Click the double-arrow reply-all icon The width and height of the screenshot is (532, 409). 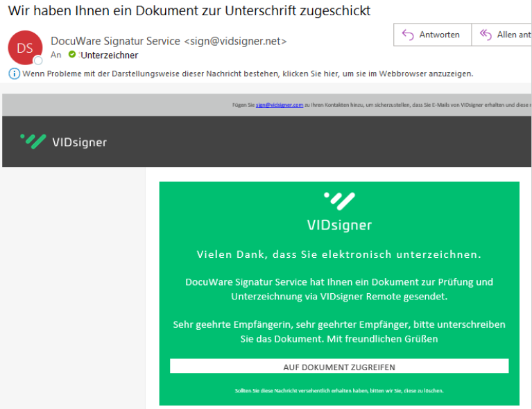(486, 35)
